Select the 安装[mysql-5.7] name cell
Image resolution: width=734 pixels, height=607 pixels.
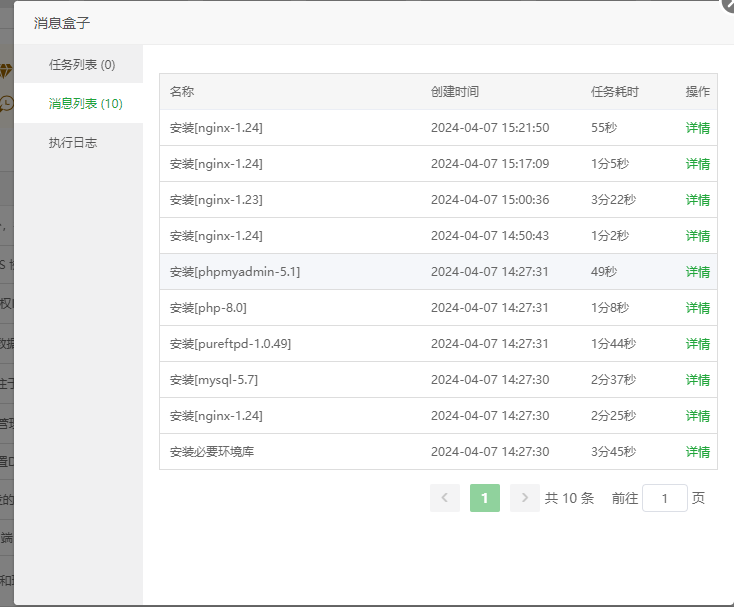[213, 380]
